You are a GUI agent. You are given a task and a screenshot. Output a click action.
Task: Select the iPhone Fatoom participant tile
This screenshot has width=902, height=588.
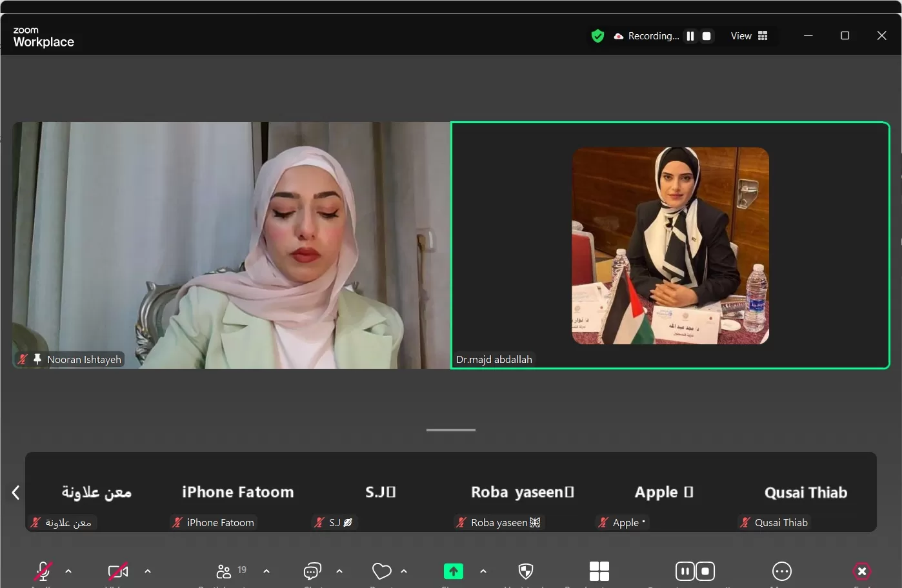point(238,492)
